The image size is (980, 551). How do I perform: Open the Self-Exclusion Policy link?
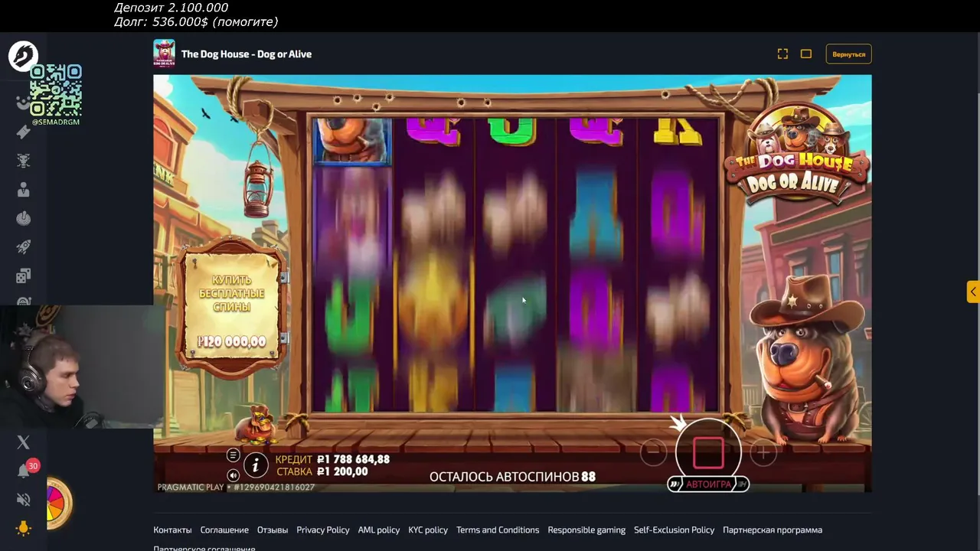[674, 530]
